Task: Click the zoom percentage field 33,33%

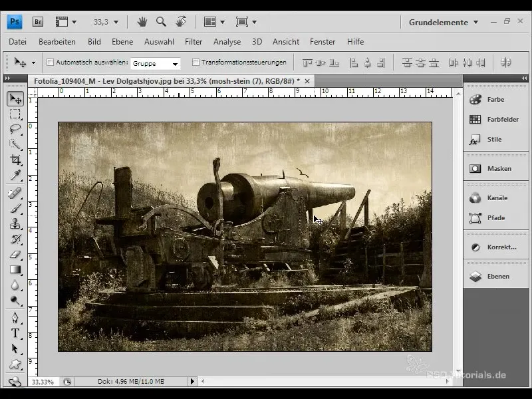Action: (43, 382)
